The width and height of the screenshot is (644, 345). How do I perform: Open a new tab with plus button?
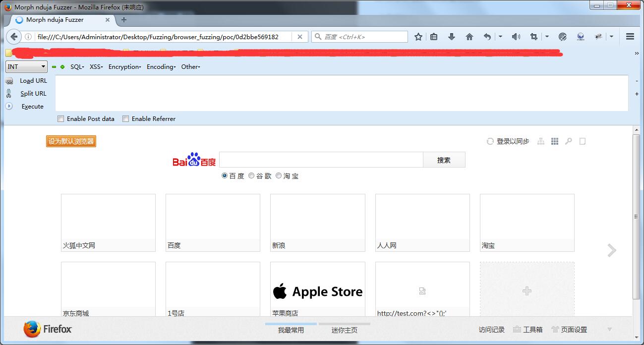click(124, 20)
